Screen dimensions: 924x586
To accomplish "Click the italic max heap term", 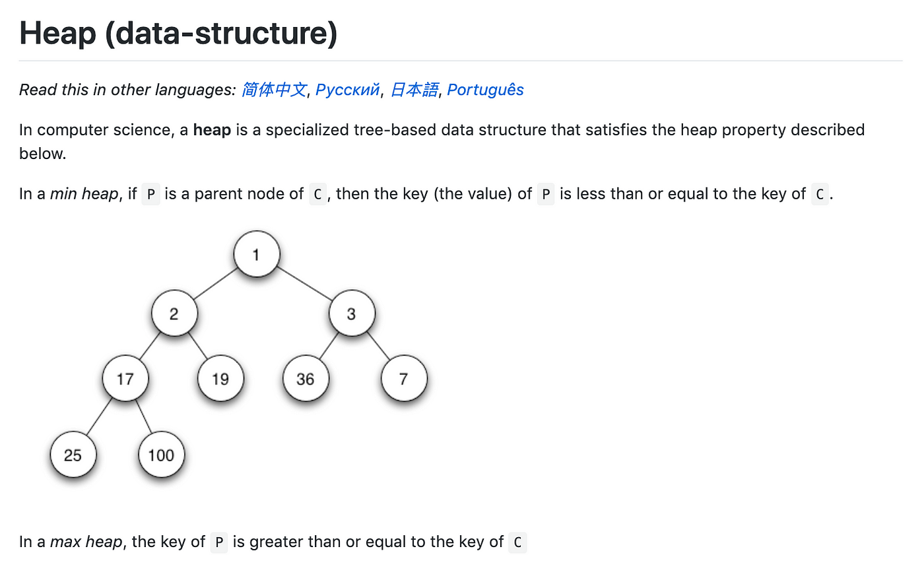I will (x=86, y=542).
